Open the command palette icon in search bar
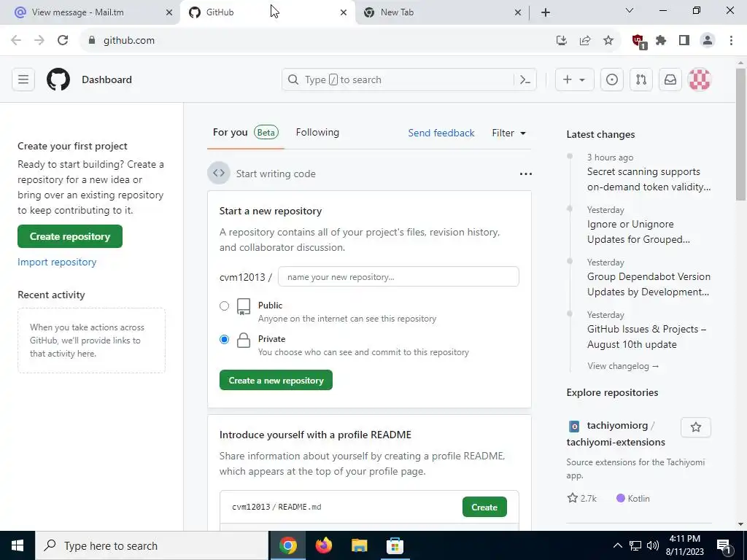 525,79
